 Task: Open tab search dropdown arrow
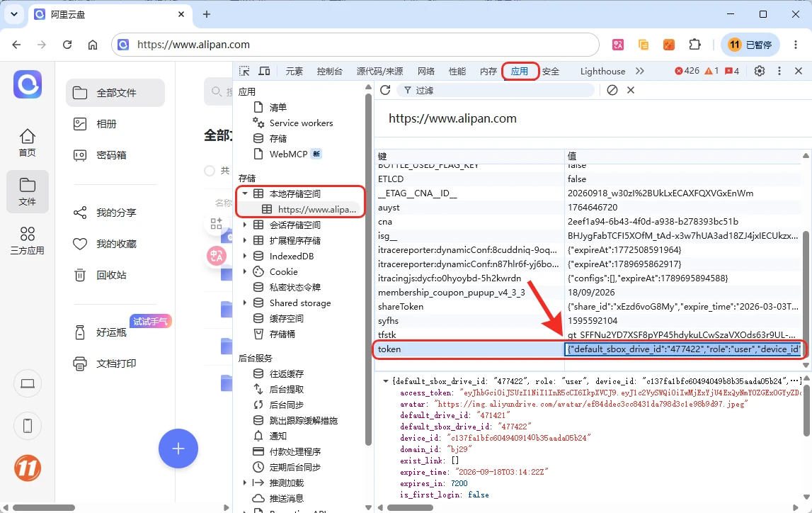(14, 14)
